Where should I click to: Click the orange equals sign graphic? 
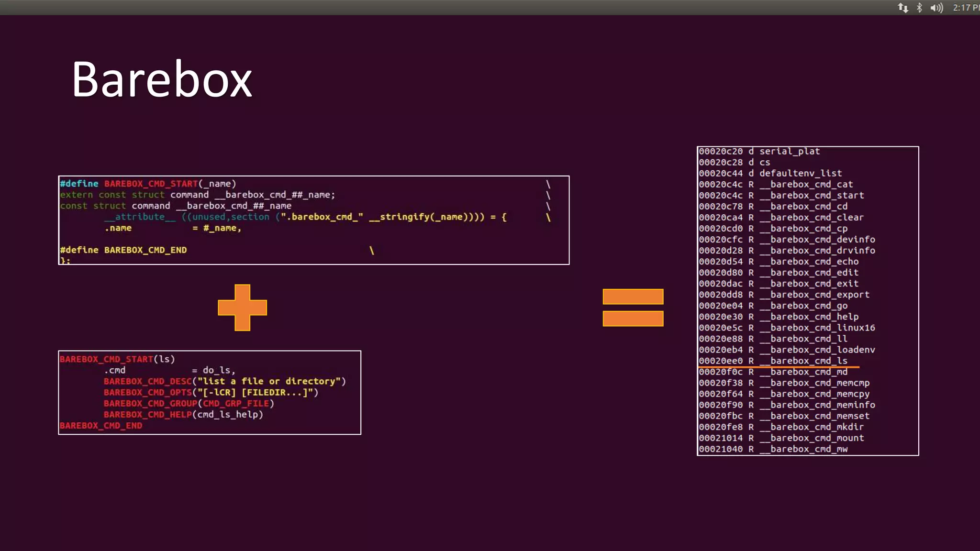tap(633, 308)
